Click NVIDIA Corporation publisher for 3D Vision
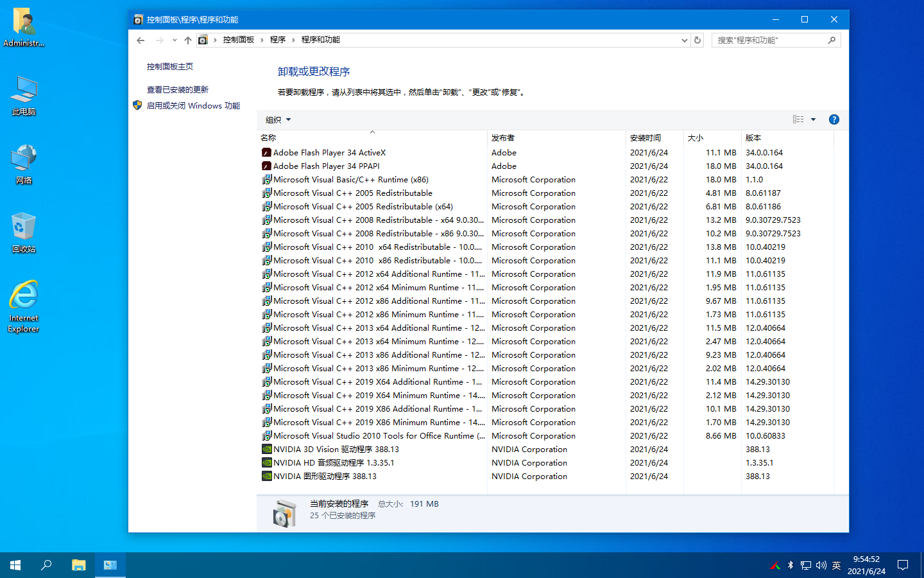The image size is (924, 578). 529,450
